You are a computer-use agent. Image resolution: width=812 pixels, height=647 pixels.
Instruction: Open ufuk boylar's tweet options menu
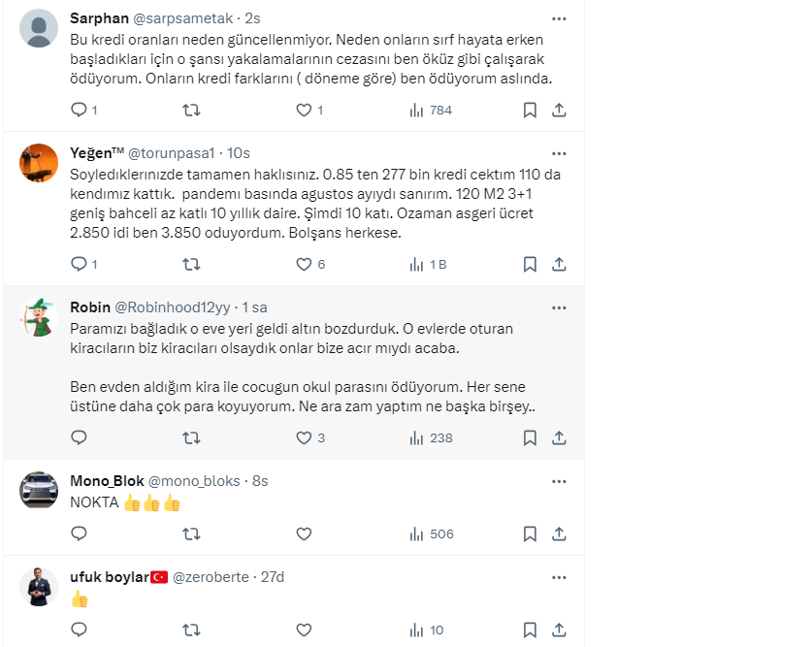pyautogui.click(x=559, y=577)
